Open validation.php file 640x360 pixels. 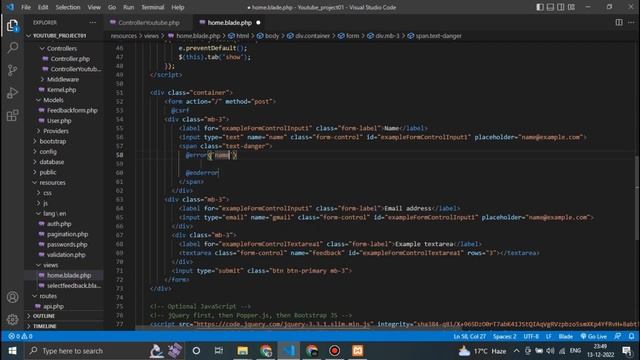click(66, 255)
